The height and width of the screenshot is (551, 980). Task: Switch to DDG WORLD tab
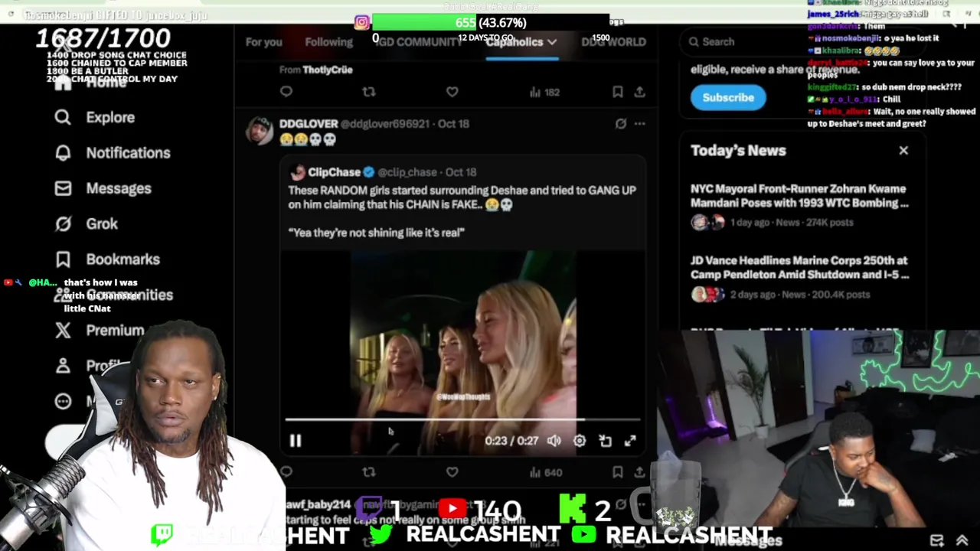(613, 42)
